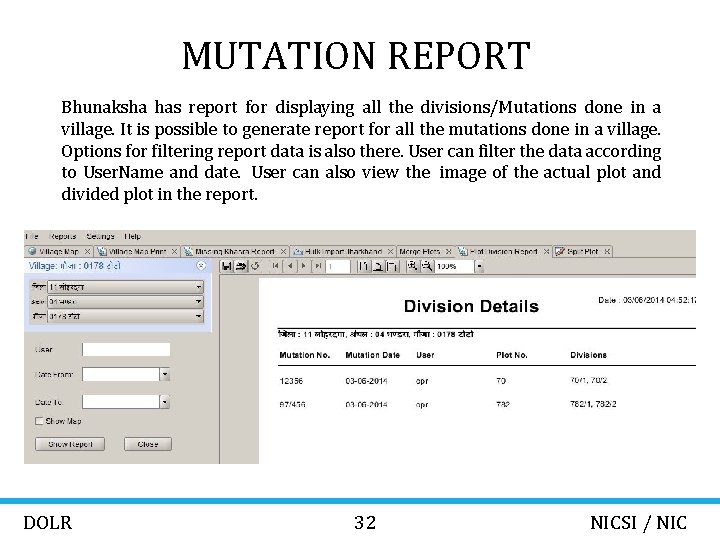Viewport: 720px width, 540px height.
Task: Click mutation number 97/456 cell
Action: pyautogui.click(x=292, y=405)
